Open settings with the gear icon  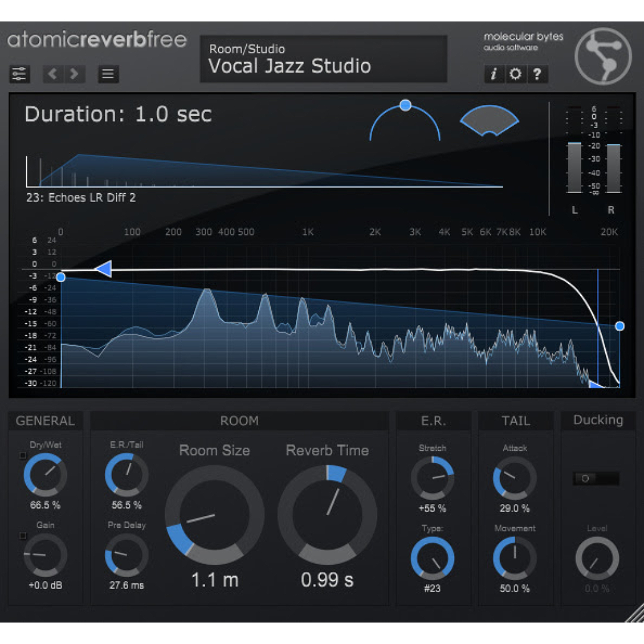pyautogui.click(x=515, y=74)
